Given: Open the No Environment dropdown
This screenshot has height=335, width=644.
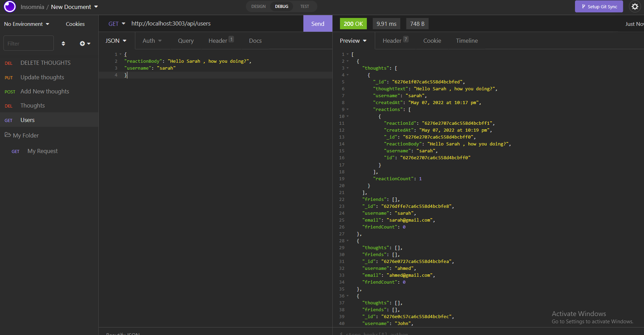Looking at the screenshot, I should pos(27,24).
